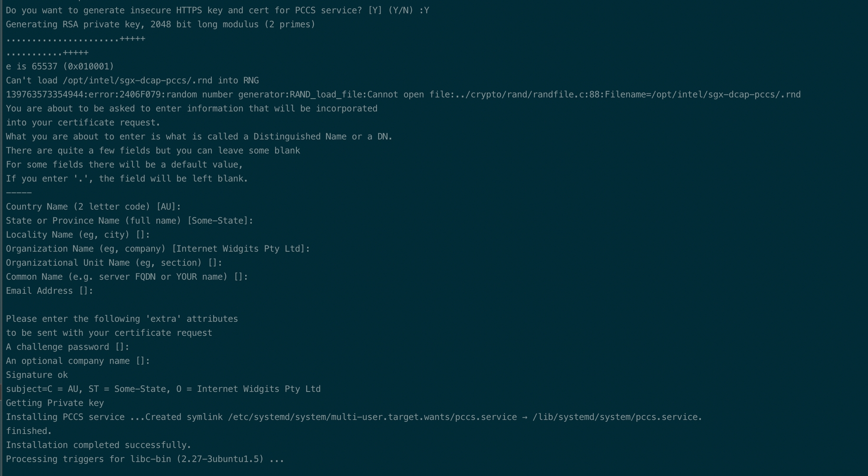Screen dimensions: 868x476
Task: Click the "Signature ok" output line
Action: (x=37, y=375)
